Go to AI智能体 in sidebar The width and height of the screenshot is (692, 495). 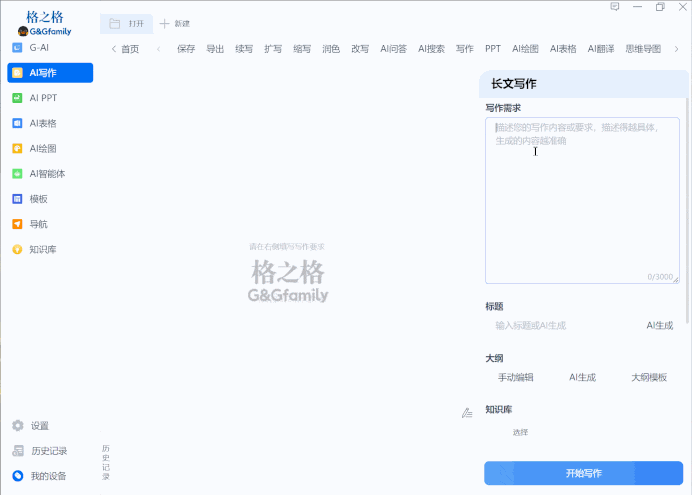[46, 173]
